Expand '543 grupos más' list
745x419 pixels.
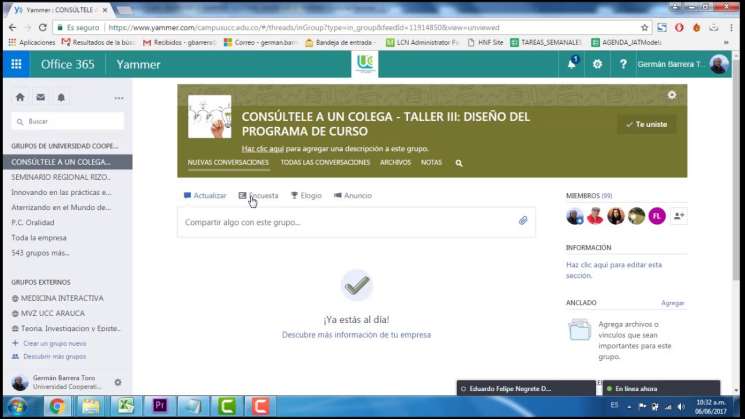click(40, 253)
